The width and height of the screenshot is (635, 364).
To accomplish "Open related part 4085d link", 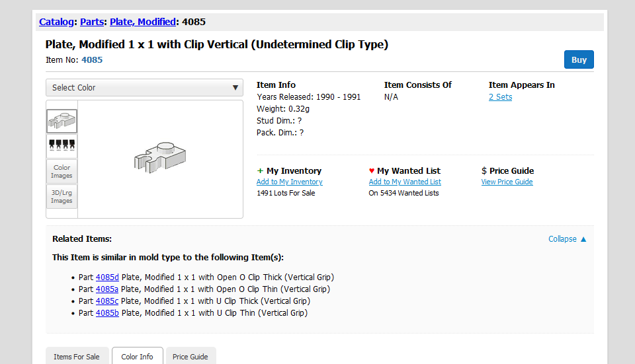I will [107, 277].
